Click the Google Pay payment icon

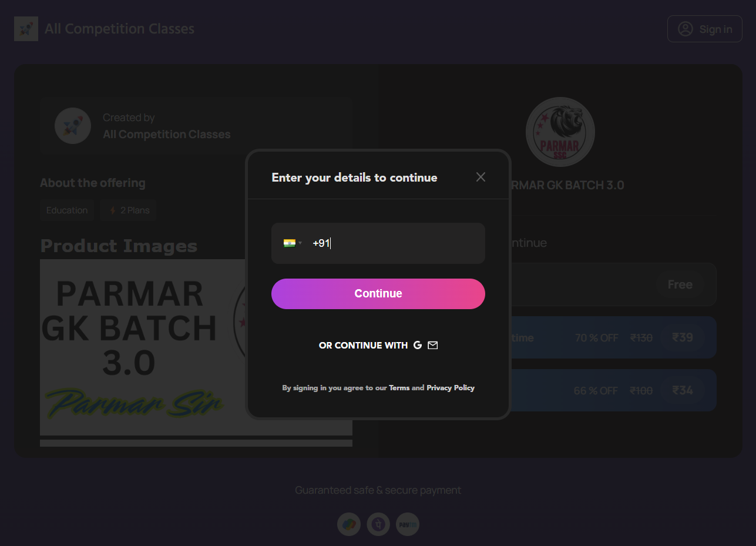[348, 524]
